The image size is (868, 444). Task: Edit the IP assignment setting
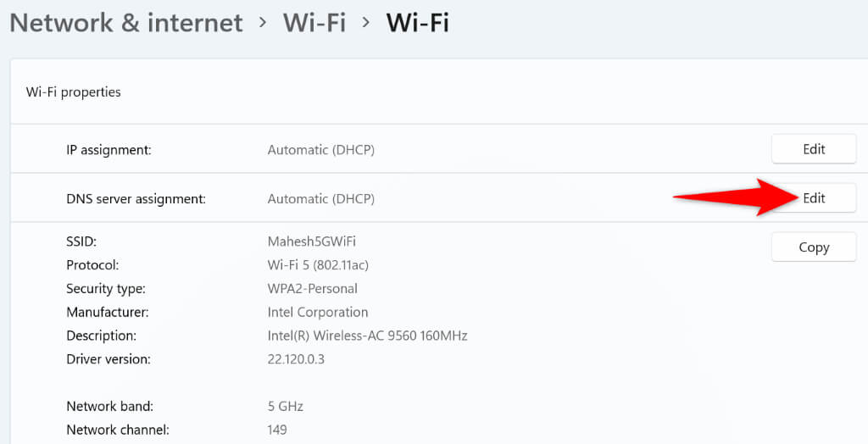(813, 149)
